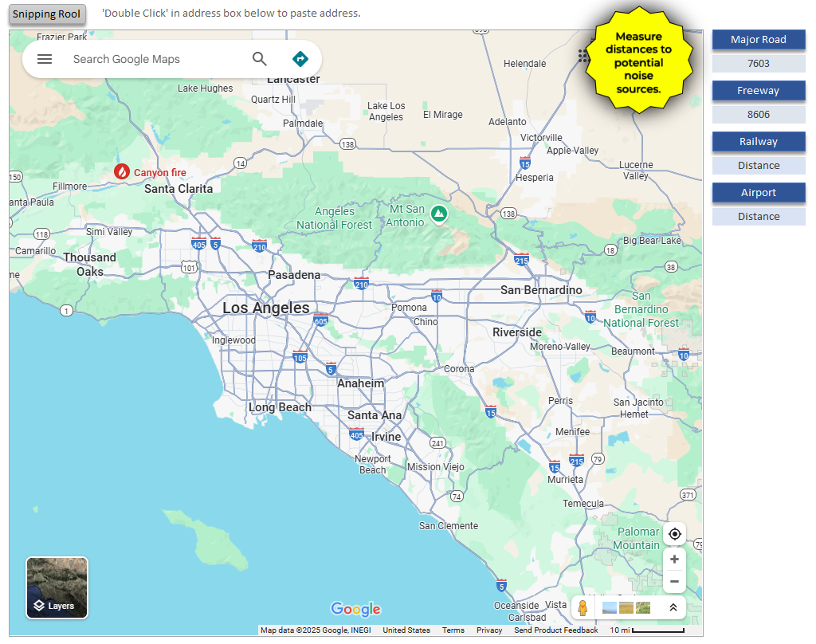
Task: Click the Temecula label
Action: 583,504
